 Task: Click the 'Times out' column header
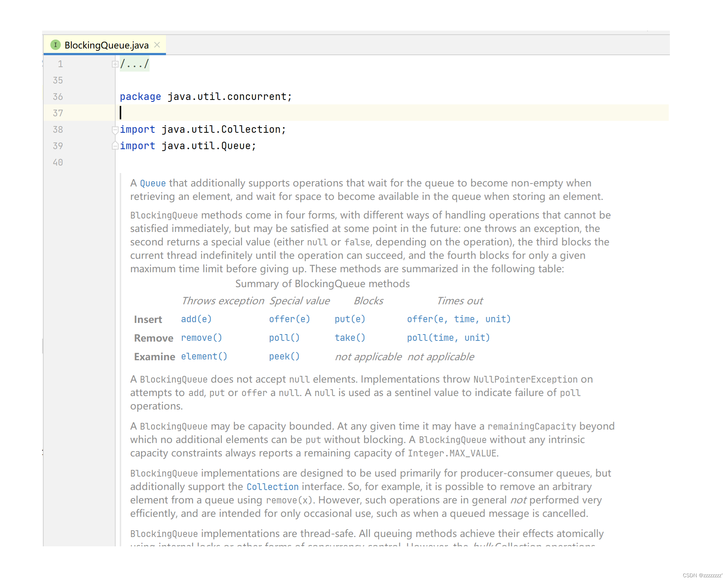tap(460, 301)
